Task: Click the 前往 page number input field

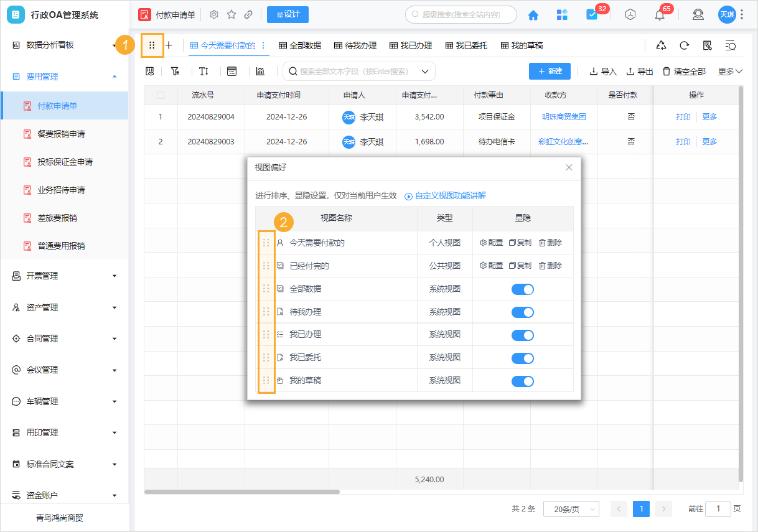Action: 718,508
